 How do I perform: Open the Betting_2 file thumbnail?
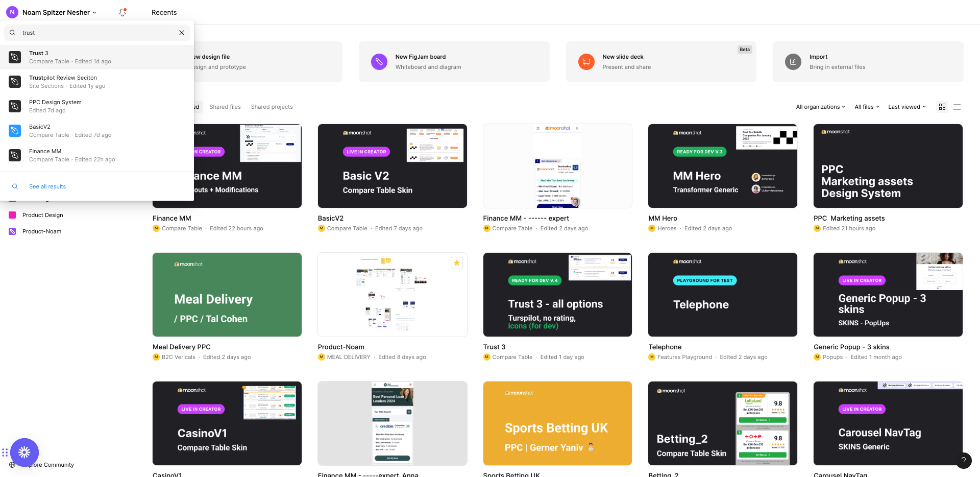coord(723,423)
